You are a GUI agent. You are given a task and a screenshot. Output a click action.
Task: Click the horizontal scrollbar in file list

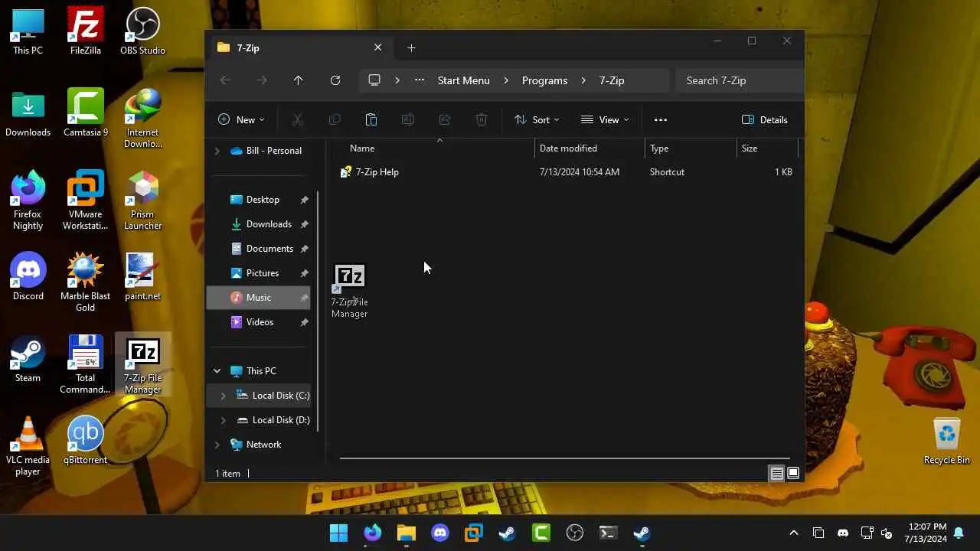coord(564,458)
